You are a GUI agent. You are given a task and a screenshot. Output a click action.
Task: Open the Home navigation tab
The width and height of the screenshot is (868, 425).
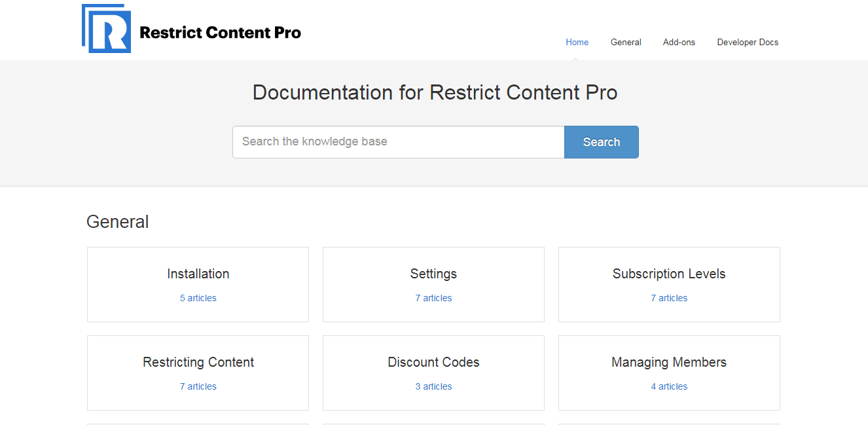pos(577,42)
